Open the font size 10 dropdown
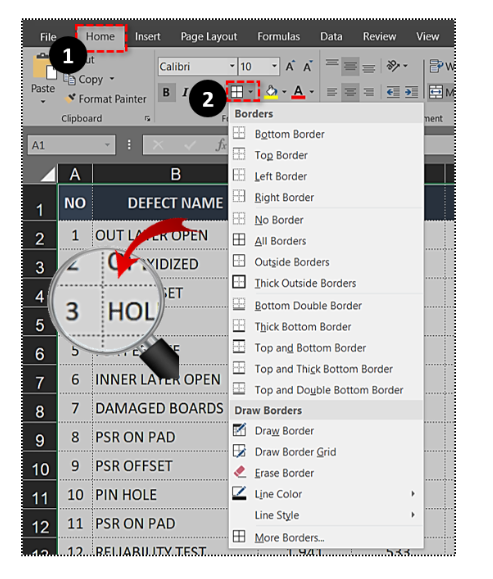Viewport: 493px width, 579px height. tap(274, 66)
